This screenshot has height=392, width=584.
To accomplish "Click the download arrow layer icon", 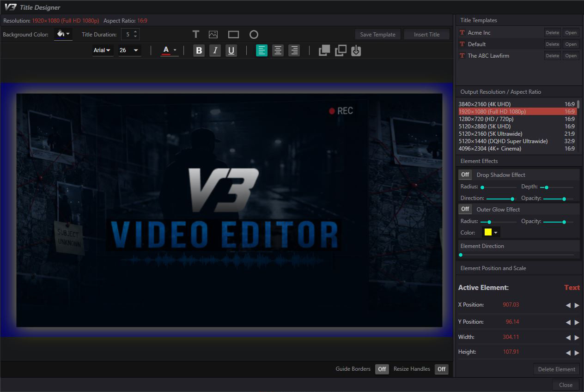I will pyautogui.click(x=356, y=50).
